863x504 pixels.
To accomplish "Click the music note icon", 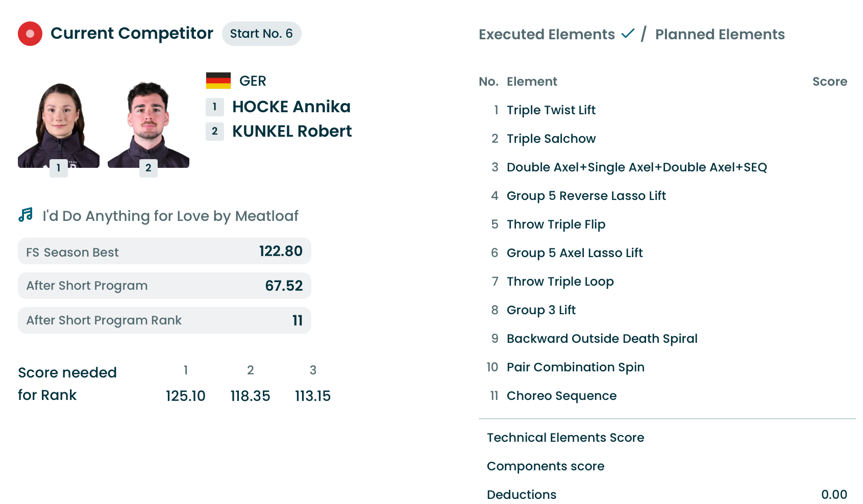I will (x=26, y=215).
